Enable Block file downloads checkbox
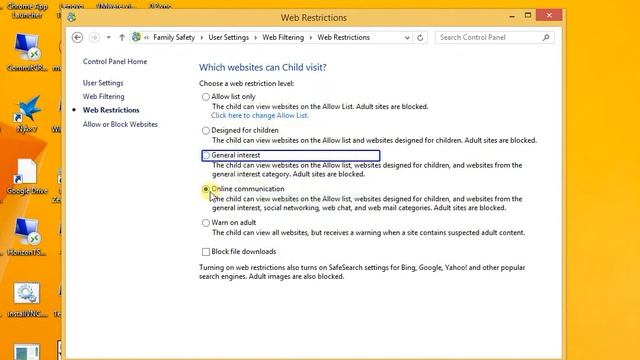 pyautogui.click(x=206, y=252)
